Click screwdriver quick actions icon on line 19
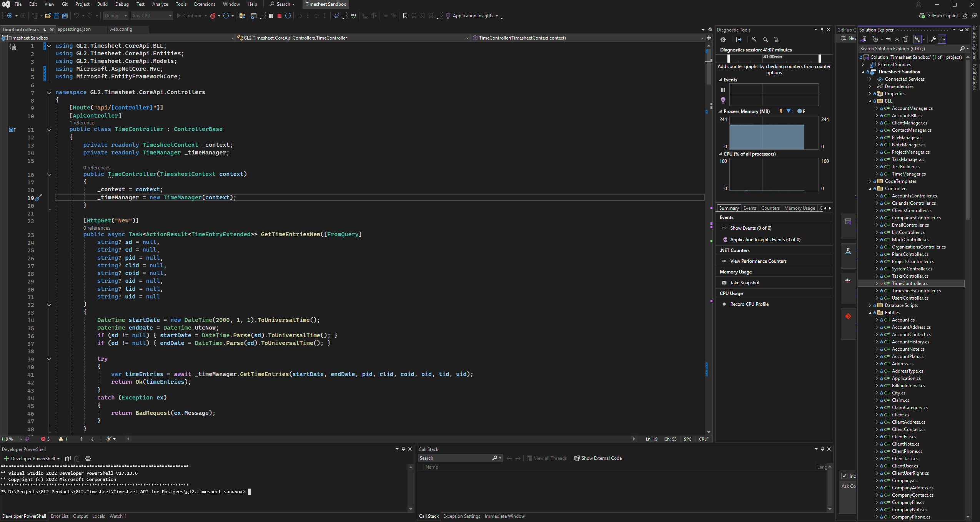Screen dimensions: 980x522 pyautogui.click(x=38, y=198)
